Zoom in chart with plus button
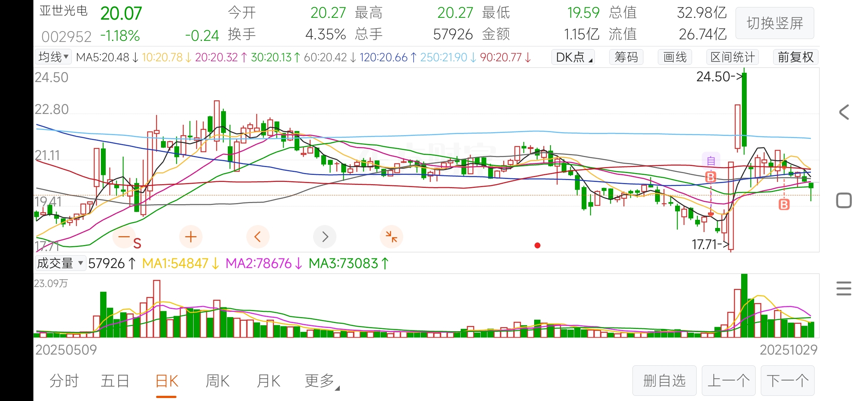This screenshot has width=868, height=401. (x=191, y=237)
